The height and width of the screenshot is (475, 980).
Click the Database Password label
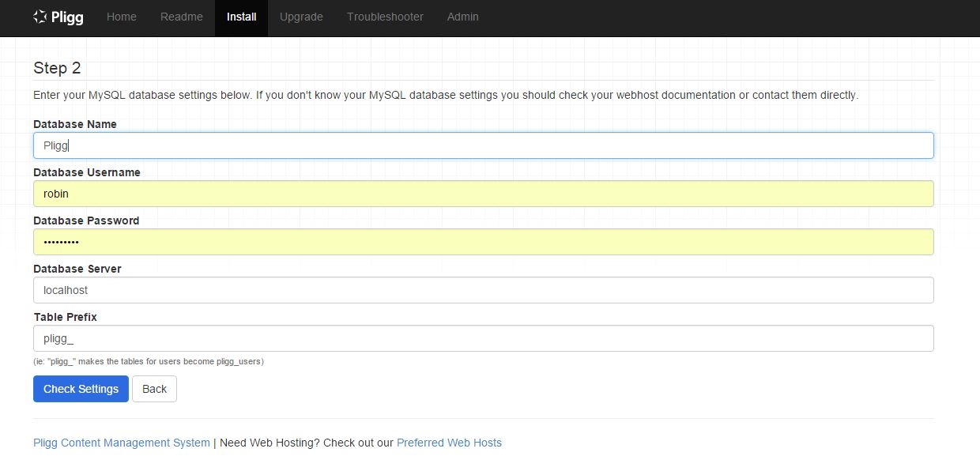point(86,221)
